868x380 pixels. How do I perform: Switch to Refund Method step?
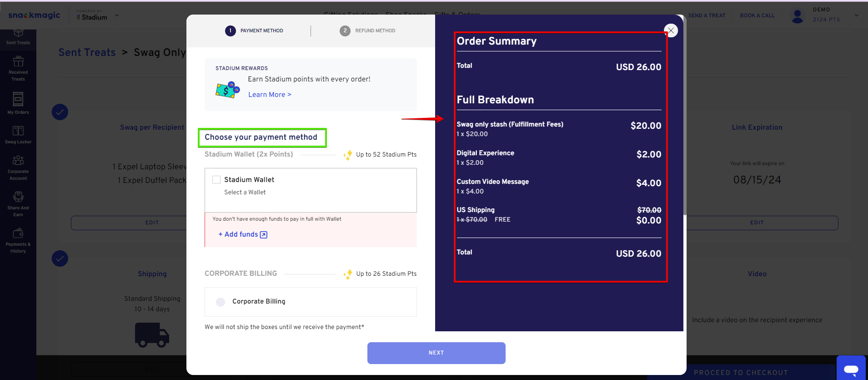[x=367, y=30]
